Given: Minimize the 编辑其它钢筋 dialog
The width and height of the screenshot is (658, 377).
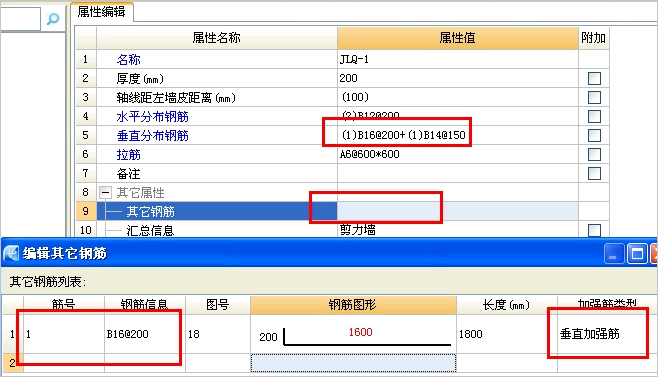Looking at the screenshot, I should click(613, 254).
